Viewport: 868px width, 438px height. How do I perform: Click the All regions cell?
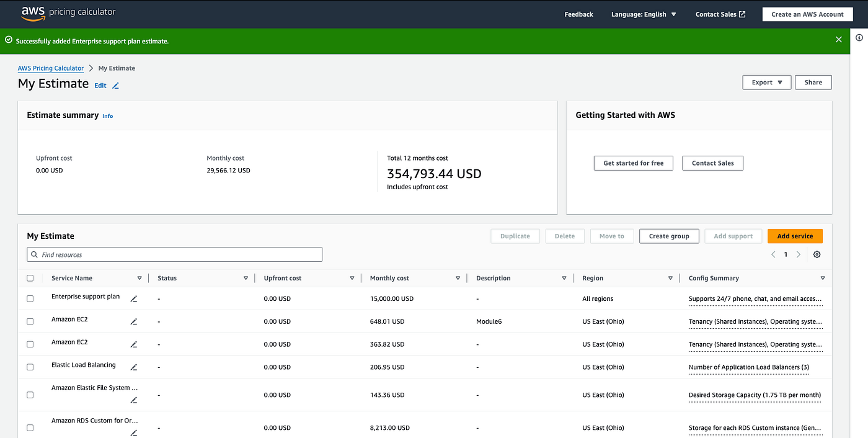tap(598, 299)
